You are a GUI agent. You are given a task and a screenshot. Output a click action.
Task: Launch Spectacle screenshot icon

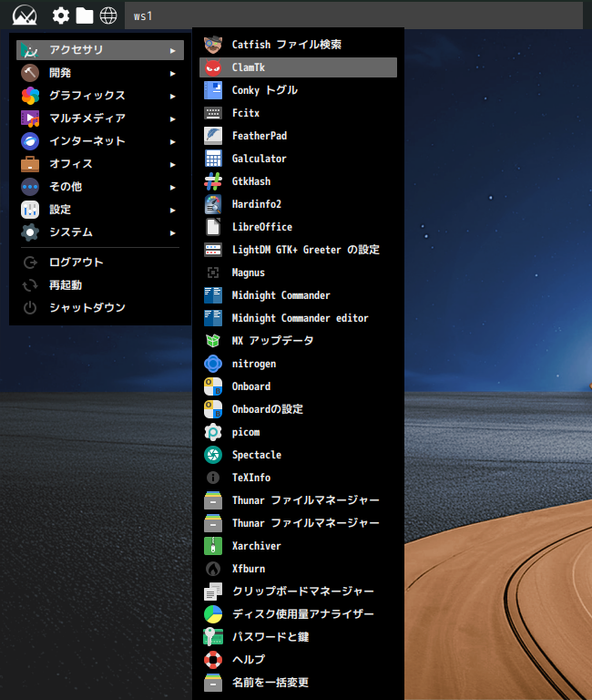pyautogui.click(x=213, y=455)
